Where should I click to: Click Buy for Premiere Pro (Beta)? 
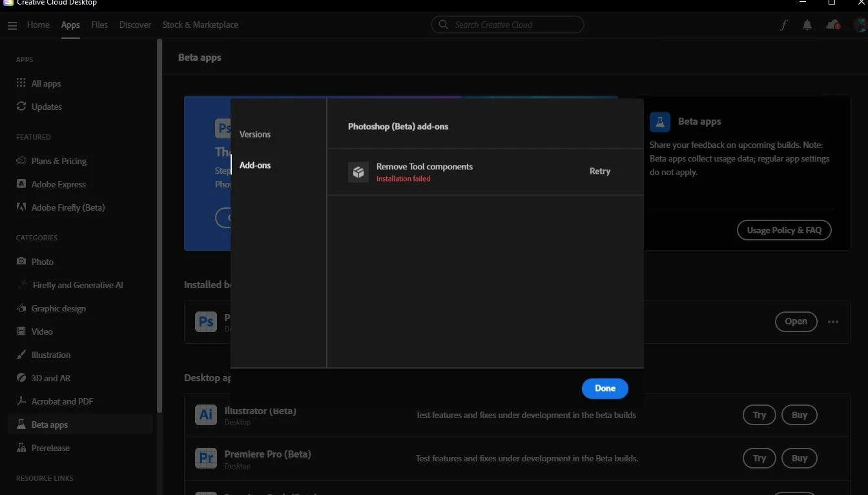point(800,458)
